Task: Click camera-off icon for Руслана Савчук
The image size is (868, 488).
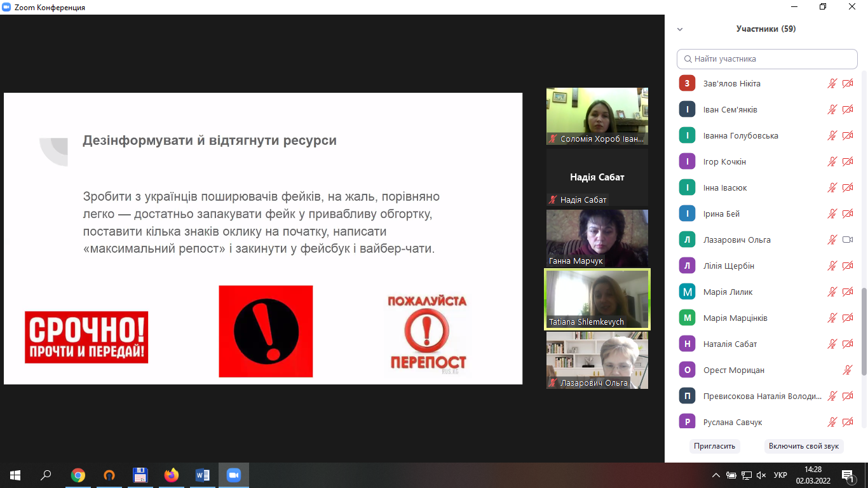Action: click(x=847, y=422)
